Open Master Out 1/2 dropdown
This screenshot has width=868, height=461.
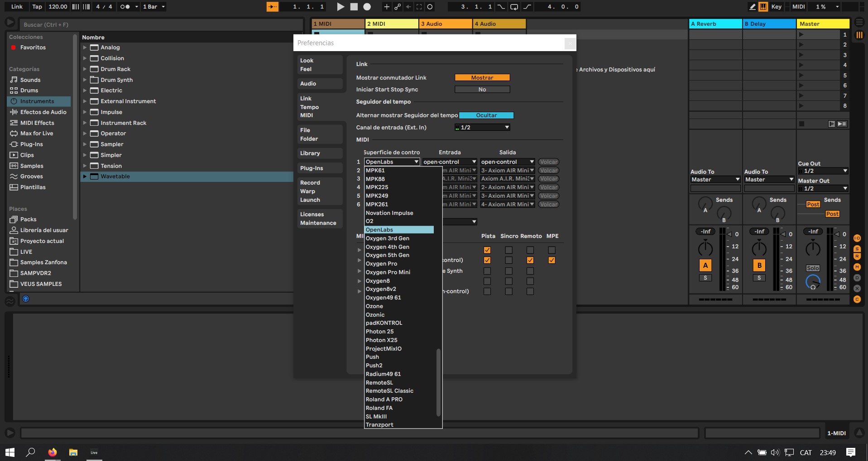tap(823, 188)
